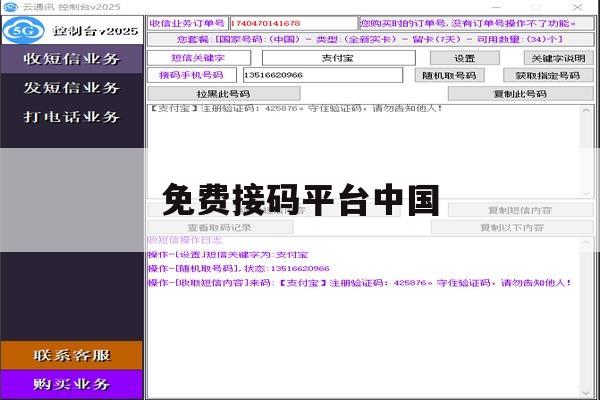Click the 接码手机号码 number field

tap(323, 75)
